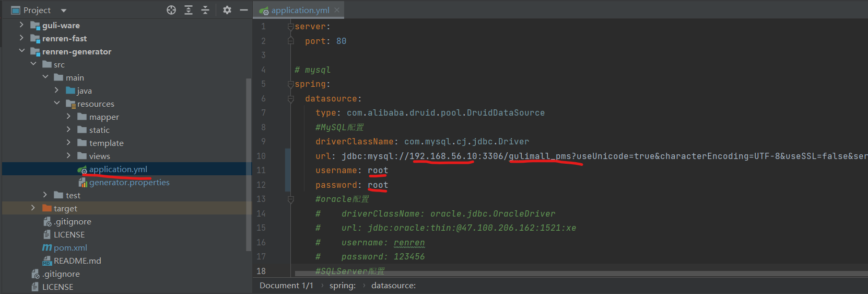Click the orange target folder icon
The height and width of the screenshot is (294, 868).
coord(47,208)
